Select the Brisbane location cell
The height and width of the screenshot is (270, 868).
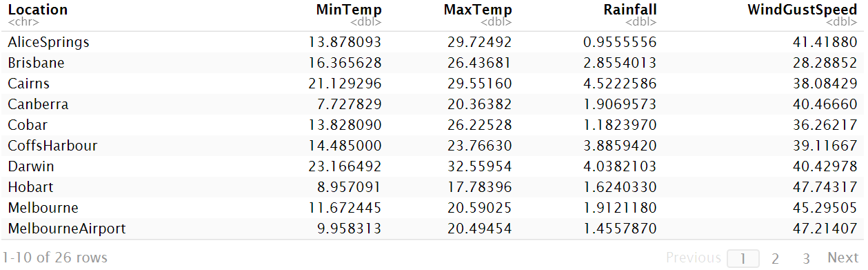point(37,63)
